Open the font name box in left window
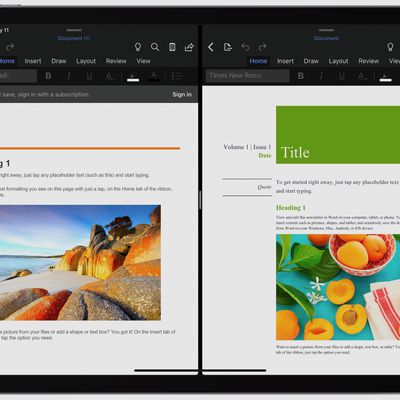Screen dimensions: 400x400 click(x=18, y=76)
